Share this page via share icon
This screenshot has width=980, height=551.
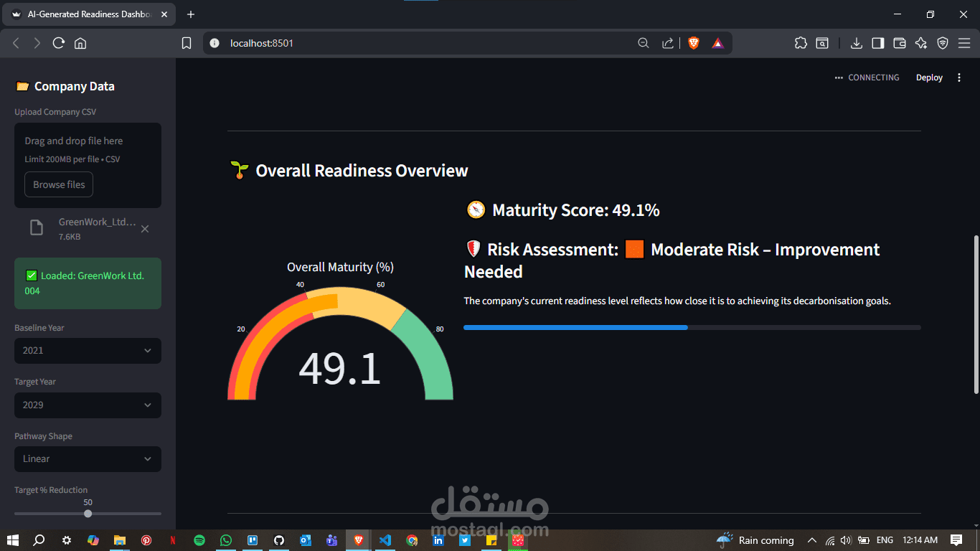pyautogui.click(x=668, y=43)
